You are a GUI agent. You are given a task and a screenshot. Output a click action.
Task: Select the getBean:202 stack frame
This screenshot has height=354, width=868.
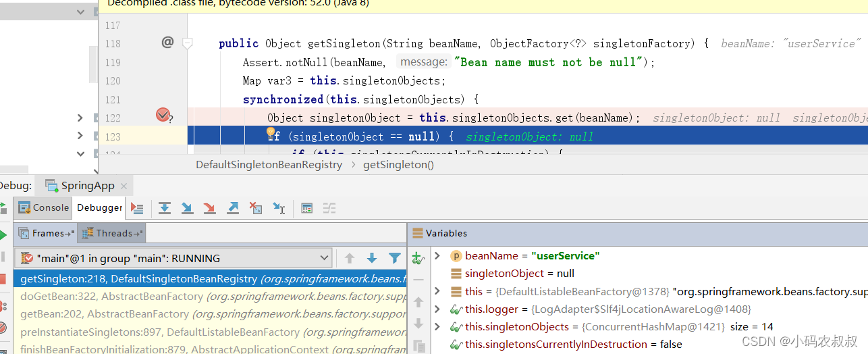click(x=210, y=313)
